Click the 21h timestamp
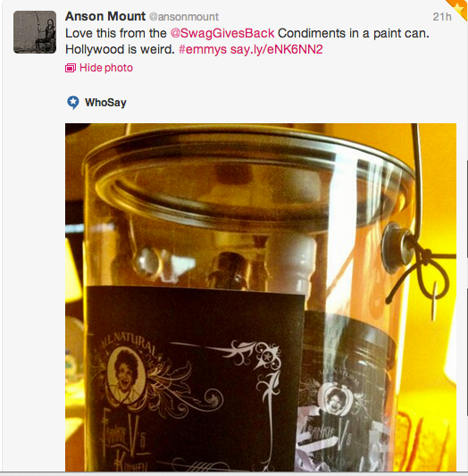468x476 pixels. pyautogui.click(x=442, y=17)
